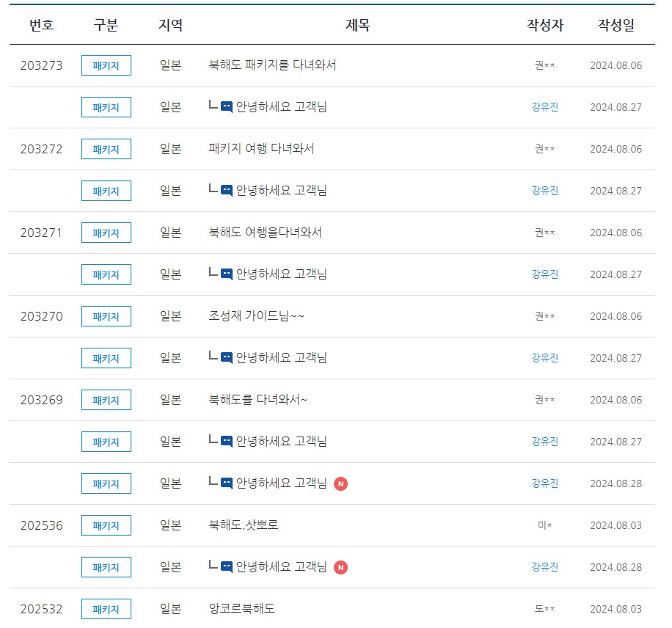Open 안녕하세요 고객님 reply text under post 203273

[281, 106]
